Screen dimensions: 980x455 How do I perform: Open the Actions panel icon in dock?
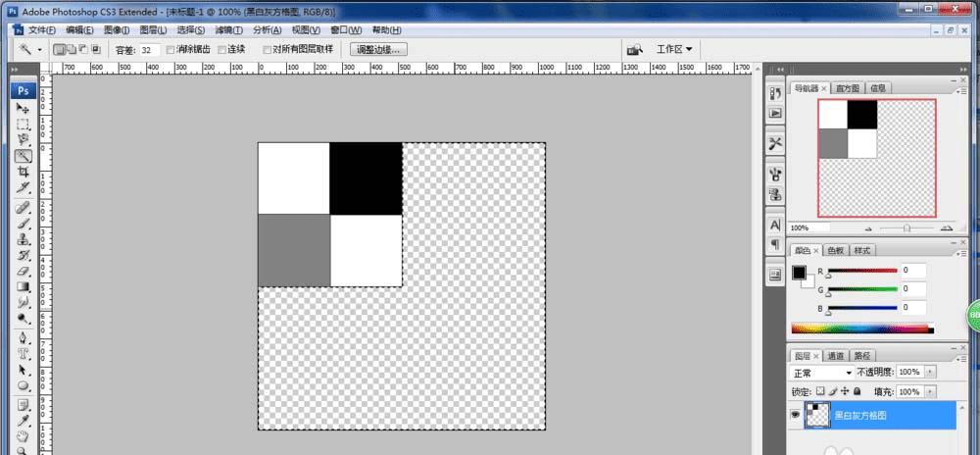(775, 113)
